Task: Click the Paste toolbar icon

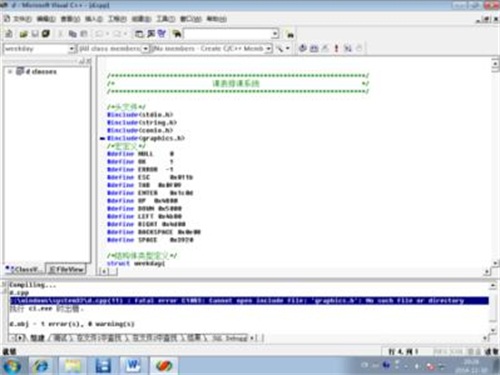Action: tap(84, 34)
